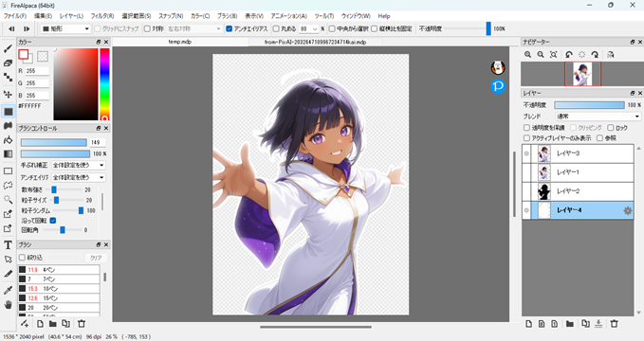Screen dimensions: 644x341
Task: Add new layer folder in layer panel
Action: [x=569, y=324]
